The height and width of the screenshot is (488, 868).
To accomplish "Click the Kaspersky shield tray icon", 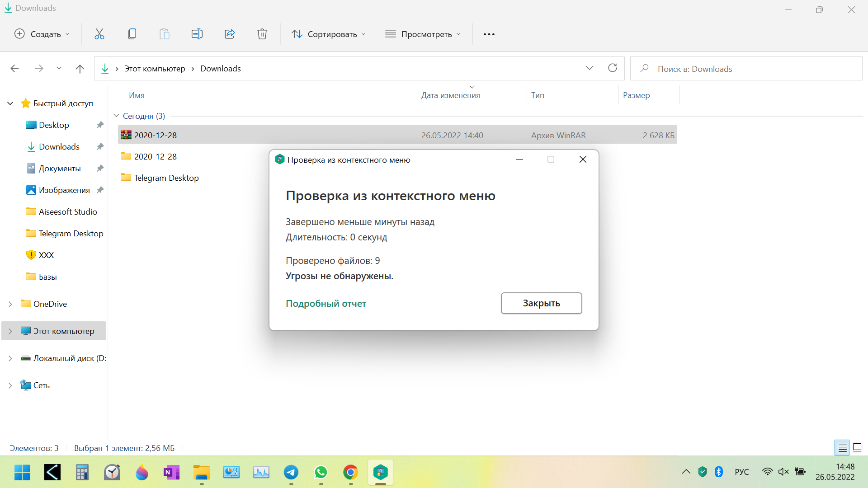I will [703, 472].
